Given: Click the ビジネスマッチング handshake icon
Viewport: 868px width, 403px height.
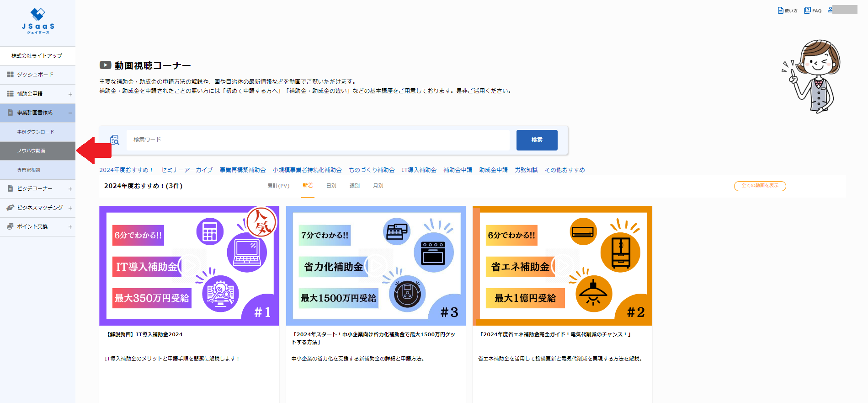Looking at the screenshot, I should click(10, 208).
